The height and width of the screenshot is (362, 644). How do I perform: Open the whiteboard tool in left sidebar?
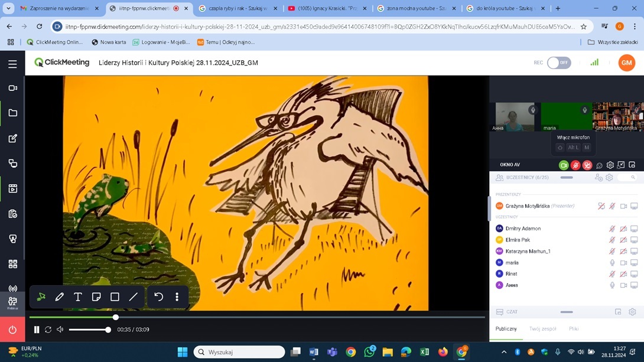tap(12, 138)
